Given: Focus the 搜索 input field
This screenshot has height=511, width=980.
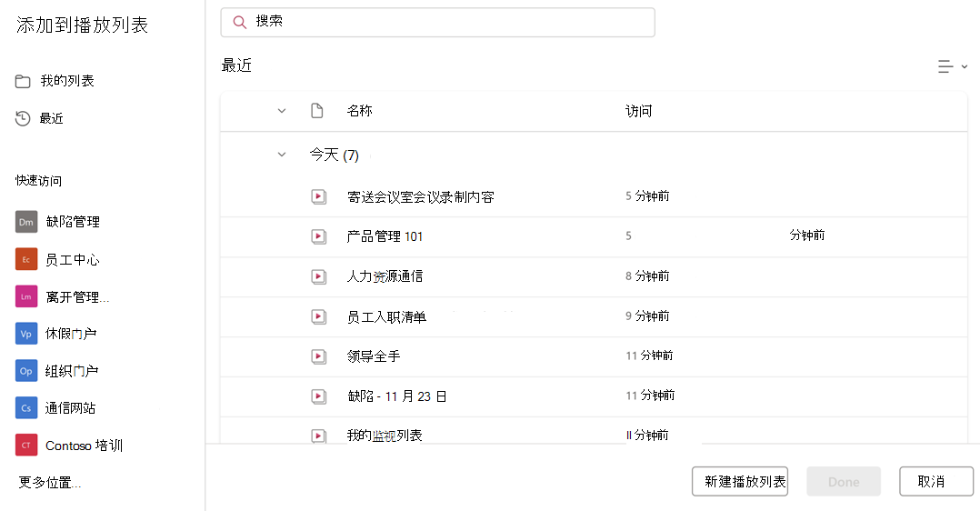Looking at the screenshot, I should point(437,23).
